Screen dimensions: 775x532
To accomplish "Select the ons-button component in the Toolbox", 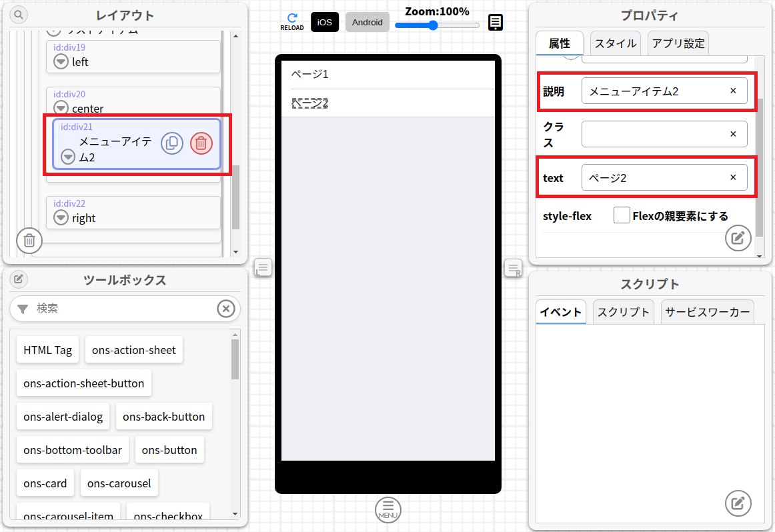I will (169, 449).
